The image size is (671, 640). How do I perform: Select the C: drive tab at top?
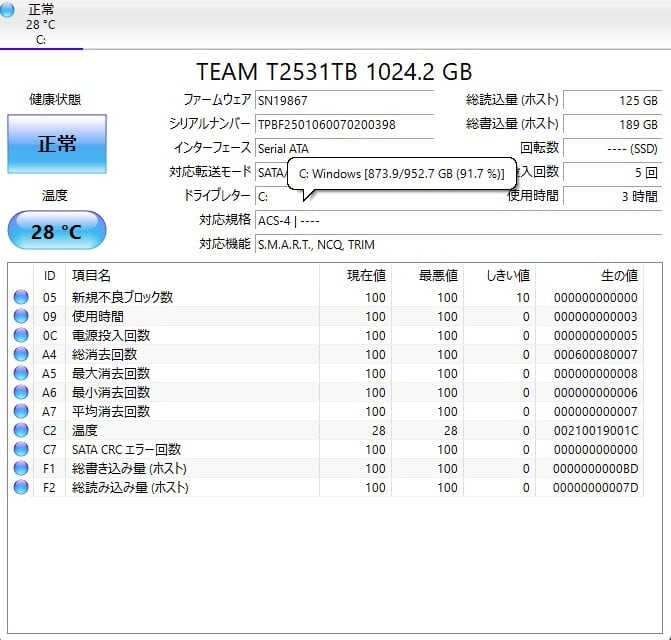tap(41, 25)
